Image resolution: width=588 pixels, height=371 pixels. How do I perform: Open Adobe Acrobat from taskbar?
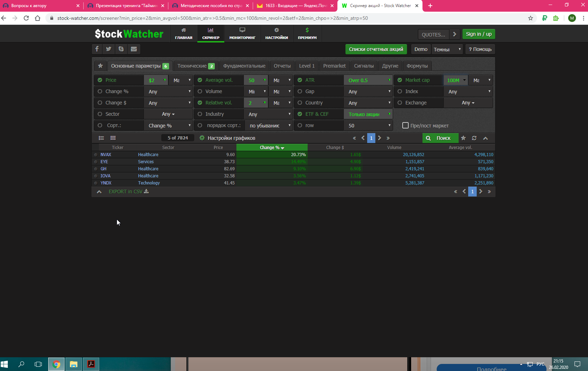pos(91,364)
